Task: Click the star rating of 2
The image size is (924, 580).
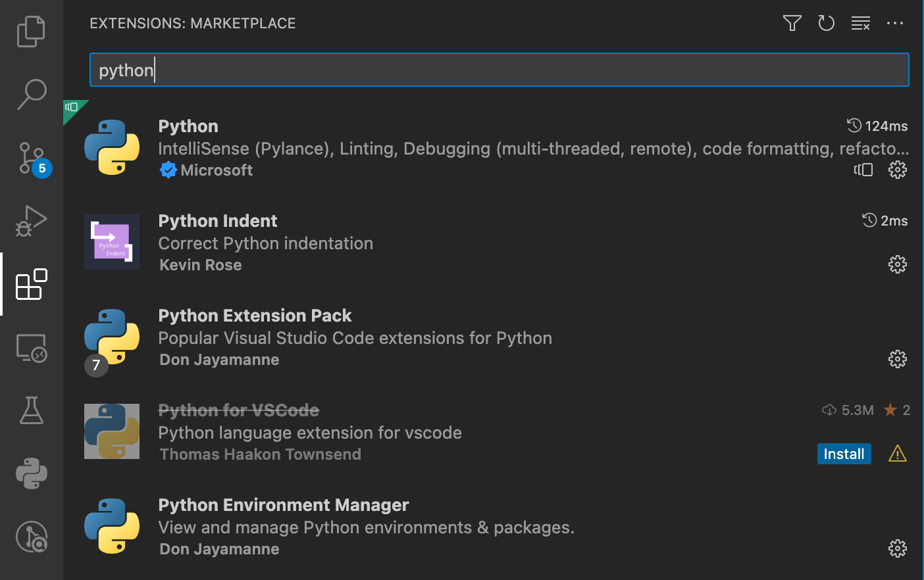Action: click(897, 410)
